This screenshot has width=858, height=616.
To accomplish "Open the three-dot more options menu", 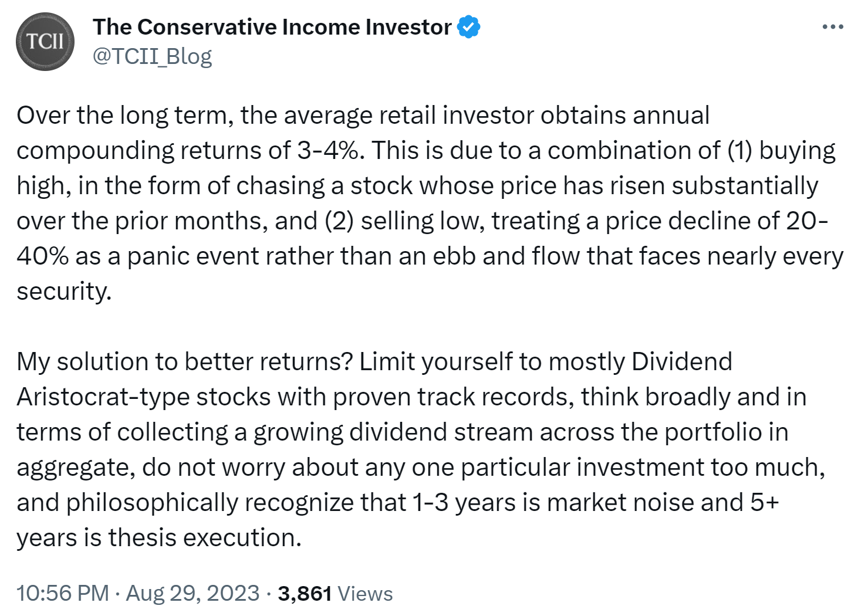I will point(832,27).
